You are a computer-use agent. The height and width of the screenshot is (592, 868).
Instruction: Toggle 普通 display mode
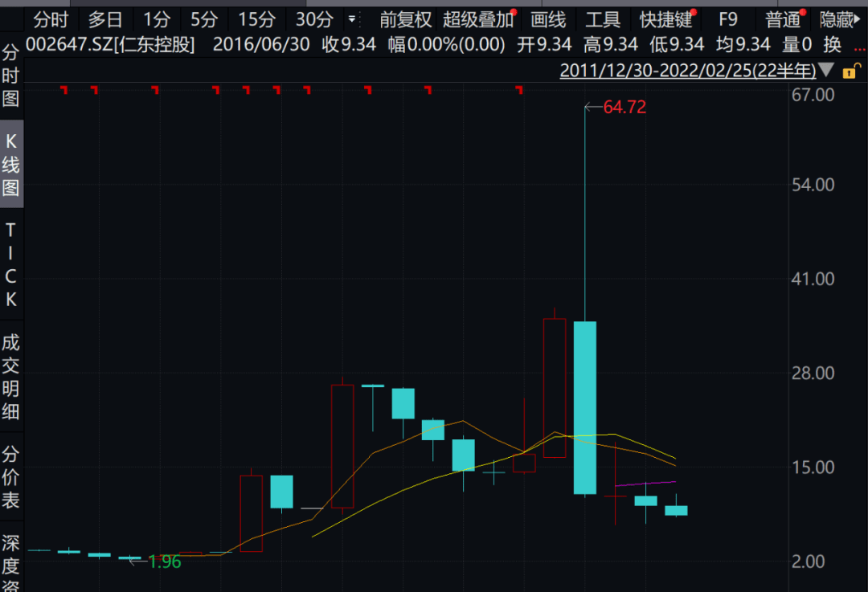click(x=782, y=20)
